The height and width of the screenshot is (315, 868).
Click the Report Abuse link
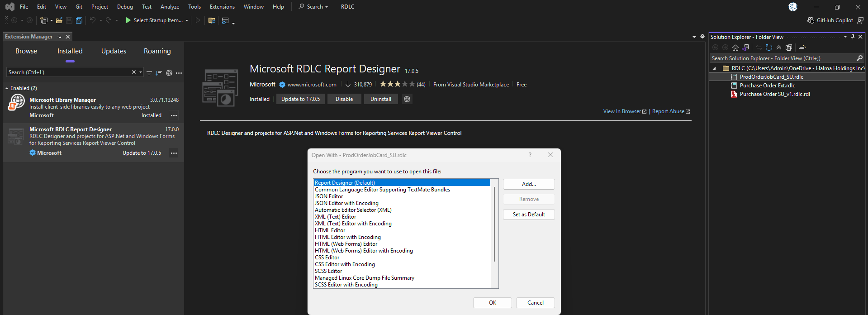click(671, 111)
